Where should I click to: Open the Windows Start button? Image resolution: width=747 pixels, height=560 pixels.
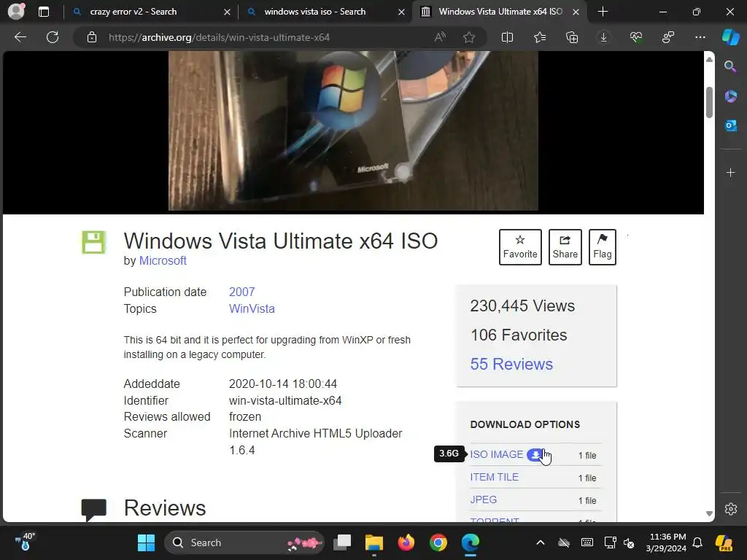point(146,542)
